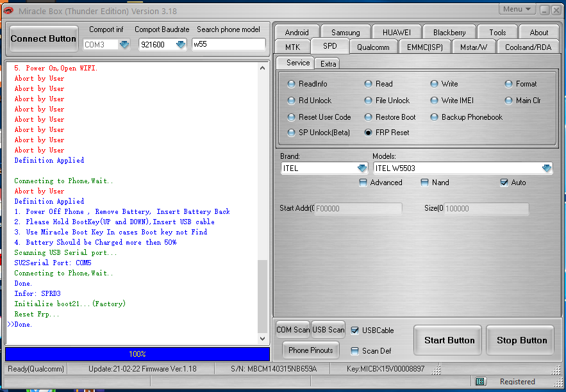Screen dimensions: 566x392
Task: Open the Menu dropdown in title bar
Action: (x=517, y=9)
